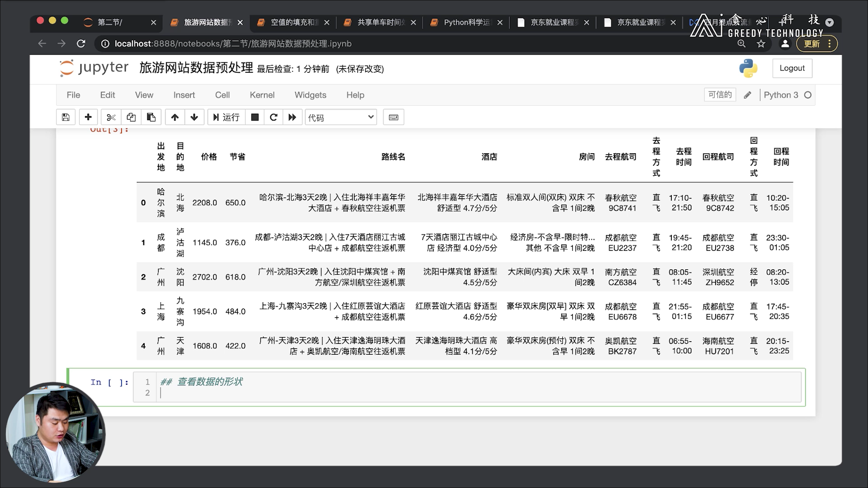Click the 可信的 trusted notebook button

coord(720,95)
